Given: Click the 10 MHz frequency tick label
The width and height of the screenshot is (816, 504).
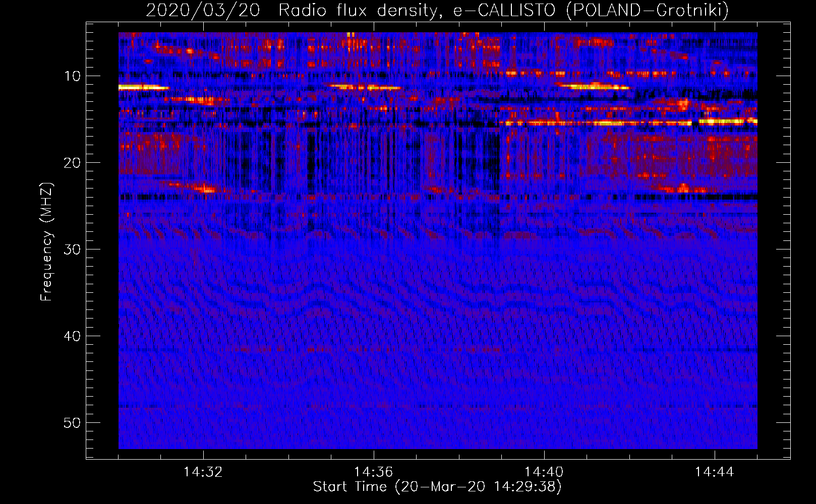Looking at the screenshot, I should [x=73, y=76].
